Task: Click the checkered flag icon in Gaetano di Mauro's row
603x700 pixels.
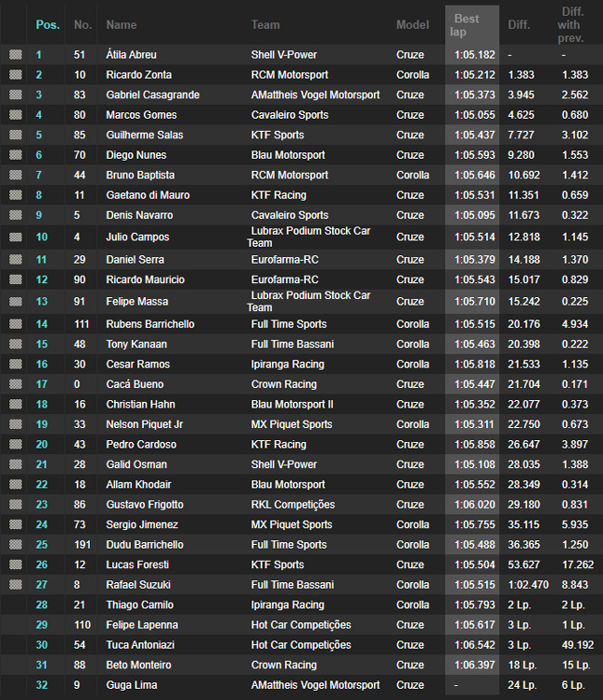Action: [x=16, y=195]
